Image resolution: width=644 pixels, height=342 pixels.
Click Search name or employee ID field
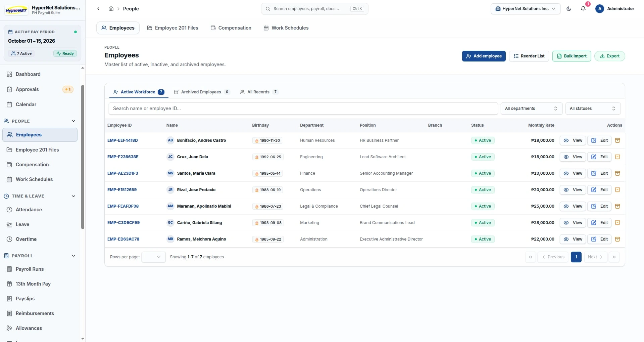point(303,109)
